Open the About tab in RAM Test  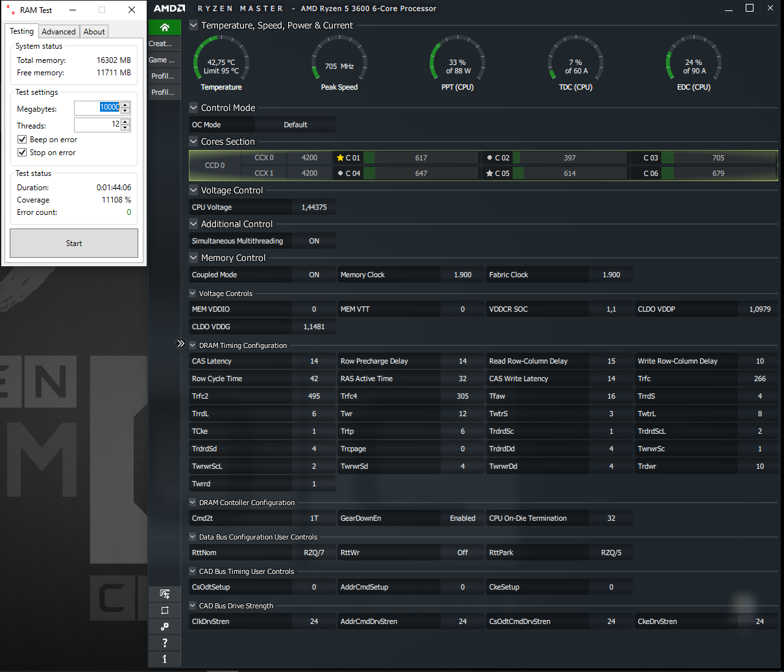(x=94, y=32)
